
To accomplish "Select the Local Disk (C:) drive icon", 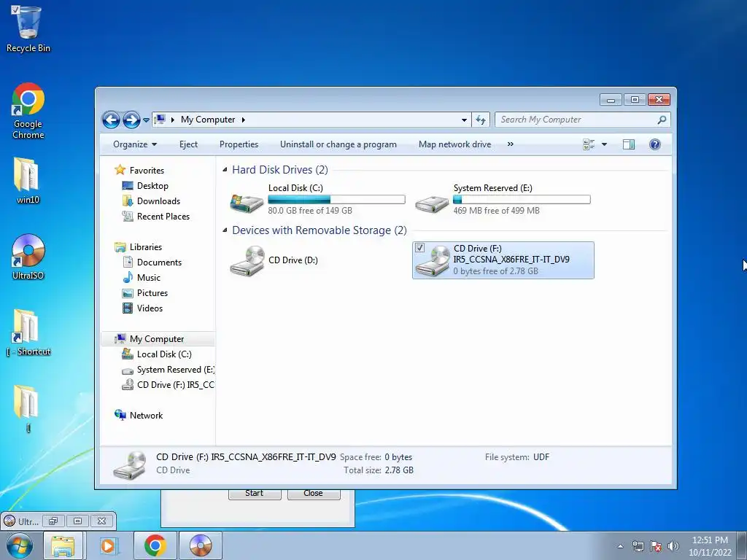I will [247, 203].
